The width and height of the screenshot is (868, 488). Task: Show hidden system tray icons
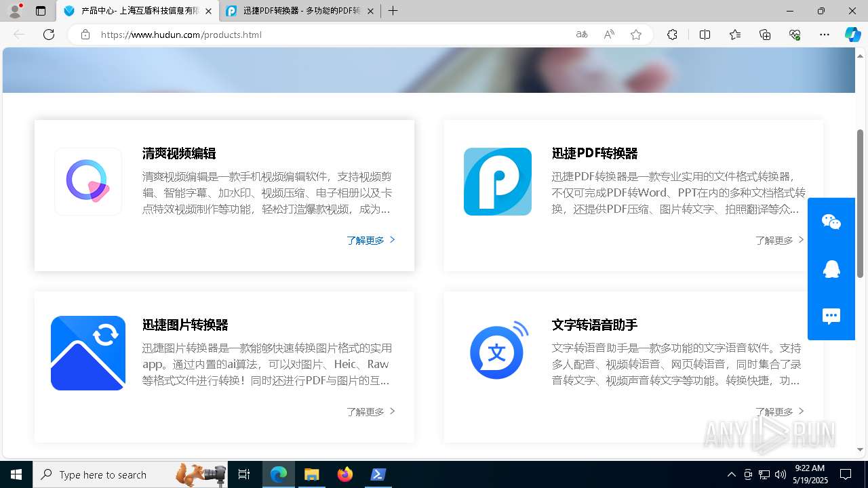click(x=731, y=474)
